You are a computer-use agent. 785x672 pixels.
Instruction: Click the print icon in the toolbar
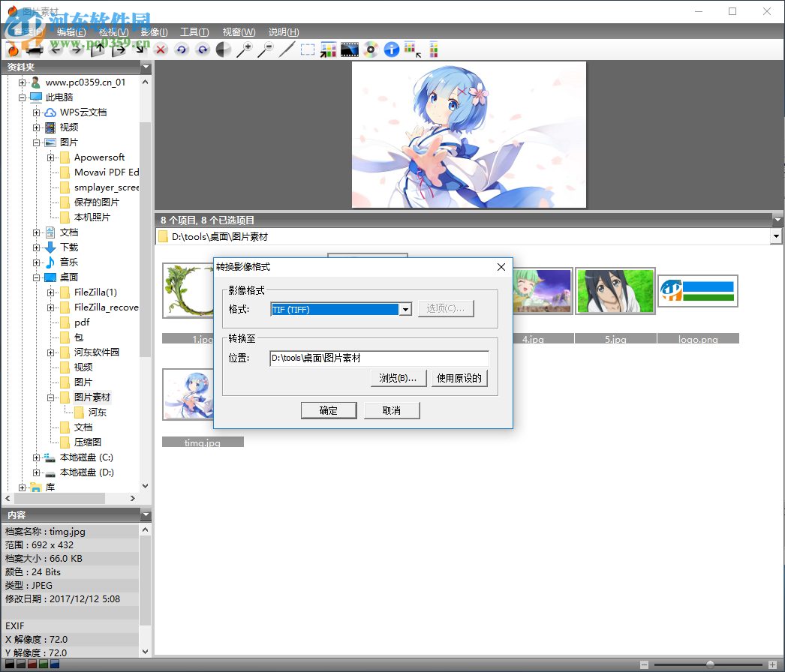35,49
